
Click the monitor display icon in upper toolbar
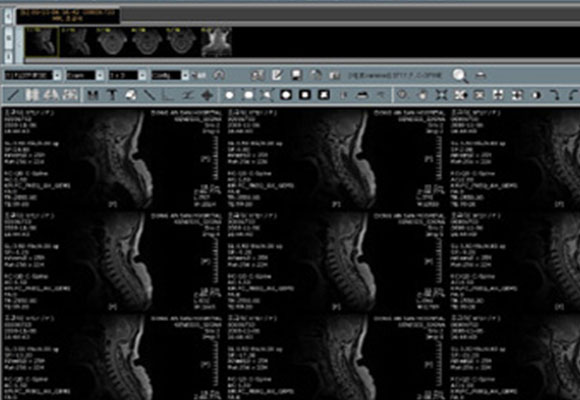296,75
